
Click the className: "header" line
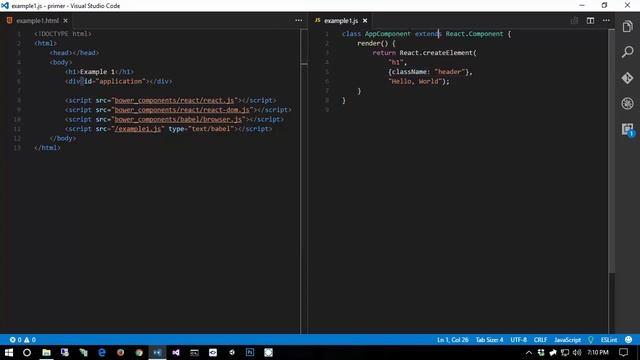[430, 72]
